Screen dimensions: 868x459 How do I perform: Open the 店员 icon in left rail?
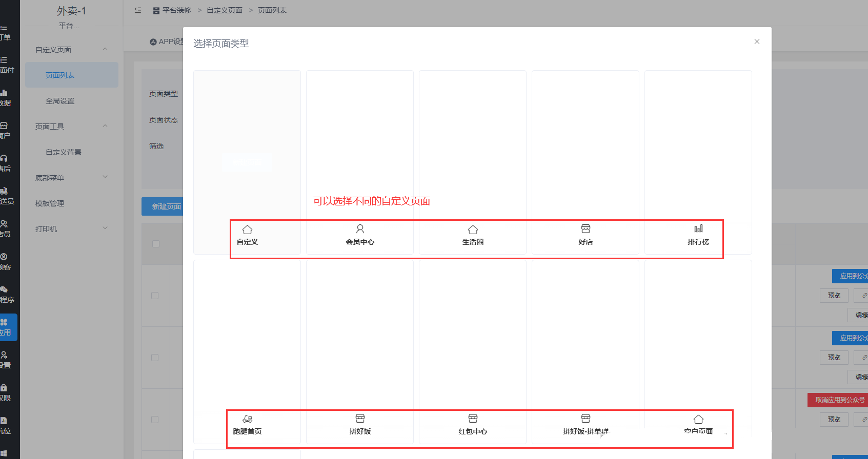point(4,224)
